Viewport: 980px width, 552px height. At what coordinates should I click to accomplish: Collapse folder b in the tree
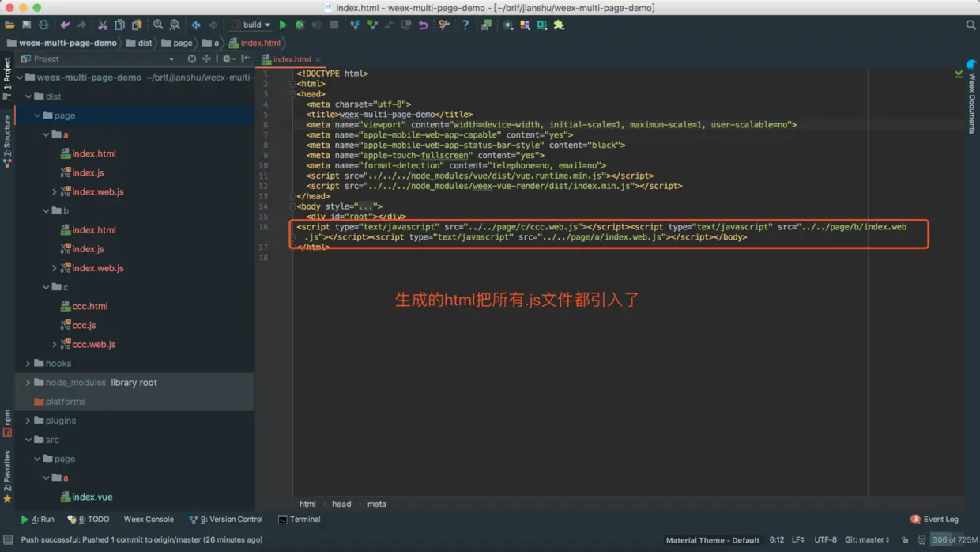[46, 211]
